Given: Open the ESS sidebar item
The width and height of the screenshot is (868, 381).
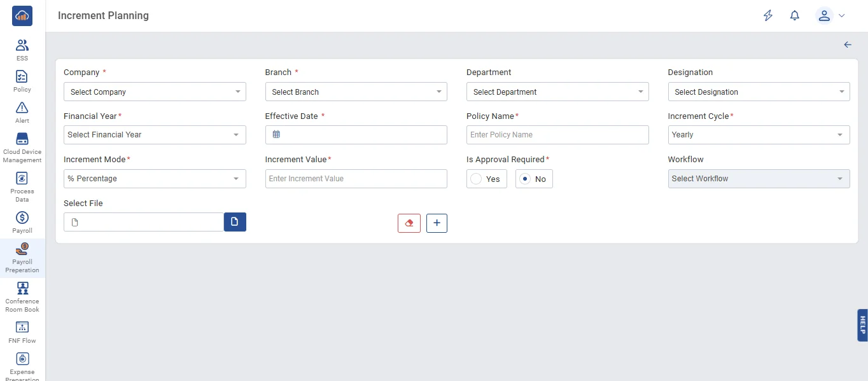Looking at the screenshot, I should [22, 50].
